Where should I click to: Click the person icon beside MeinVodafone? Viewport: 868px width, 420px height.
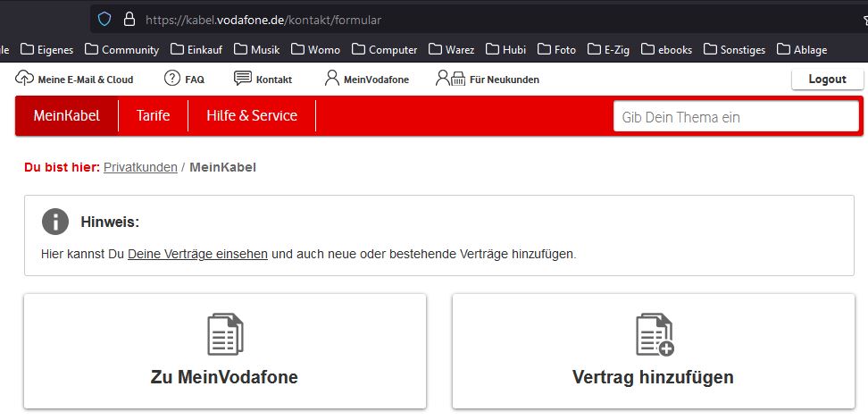(x=331, y=78)
